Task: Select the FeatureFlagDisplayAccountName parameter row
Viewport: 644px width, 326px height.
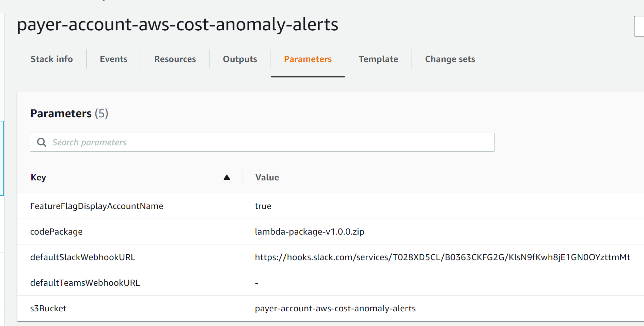Action: click(97, 206)
